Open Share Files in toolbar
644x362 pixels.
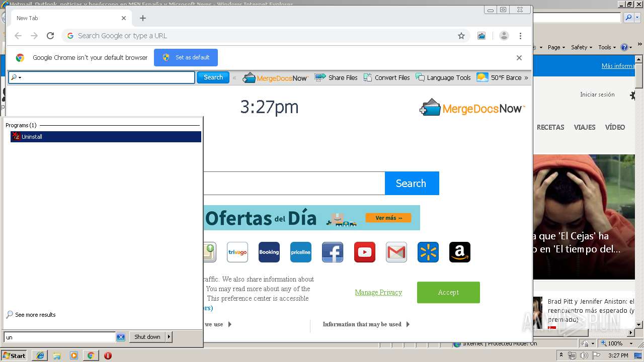336,78
